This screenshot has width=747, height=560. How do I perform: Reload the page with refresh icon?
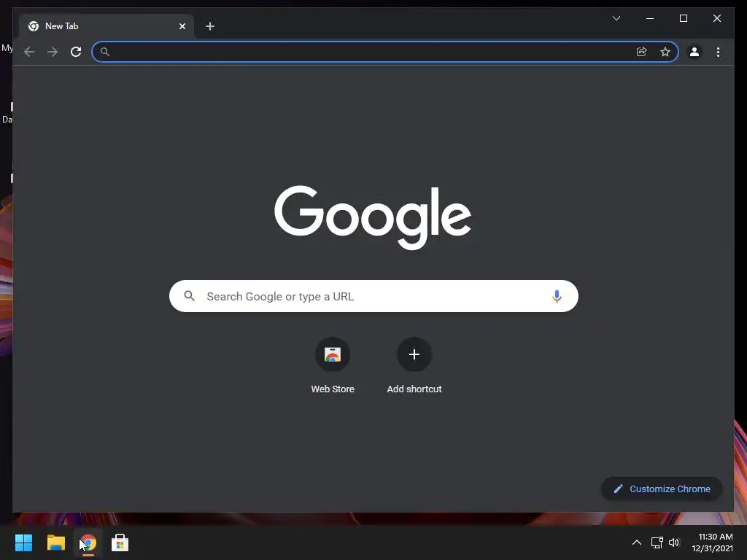coord(76,52)
